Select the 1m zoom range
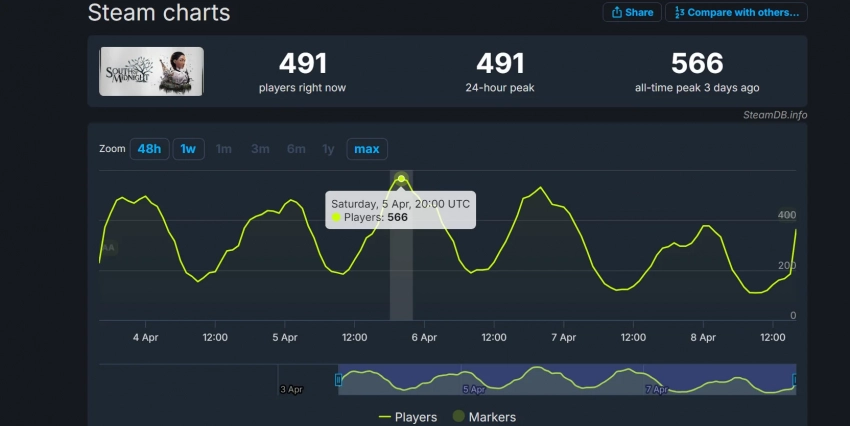Viewport: 850px width, 426px height. [224, 149]
